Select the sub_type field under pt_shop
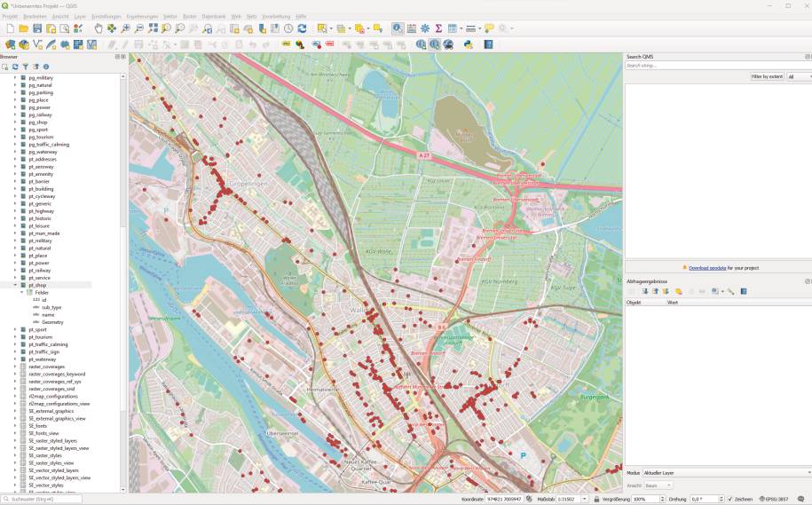 (51, 307)
